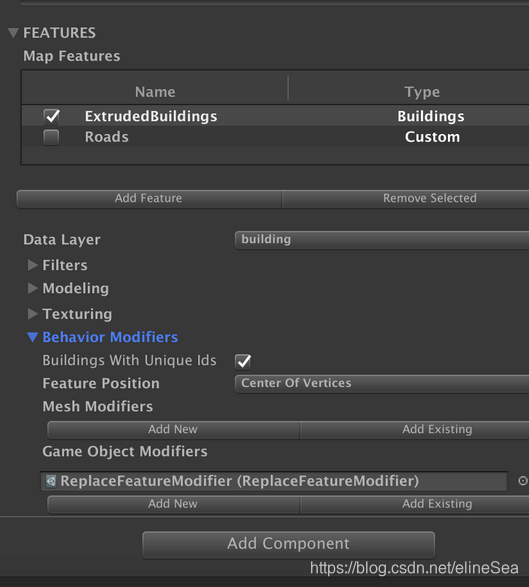The height and width of the screenshot is (587, 529).
Task: Click the Name column header
Action: (155, 92)
